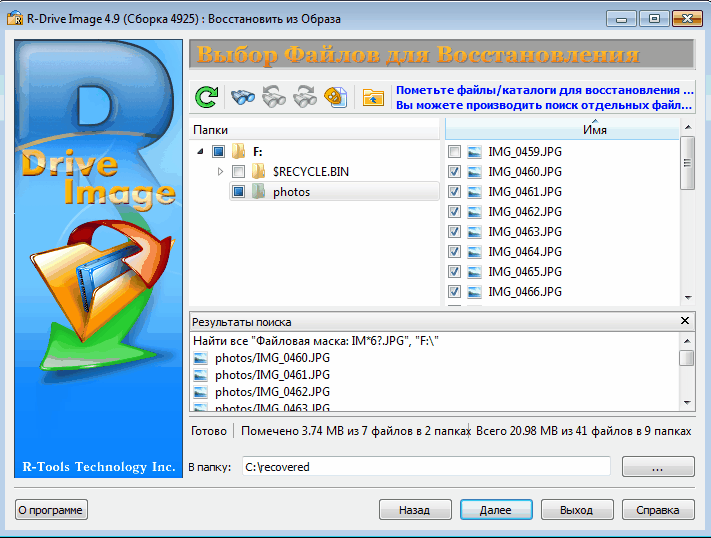This screenshot has width=711, height=538.
Task: Toggle the photos folder checkbox
Action: coord(239,191)
